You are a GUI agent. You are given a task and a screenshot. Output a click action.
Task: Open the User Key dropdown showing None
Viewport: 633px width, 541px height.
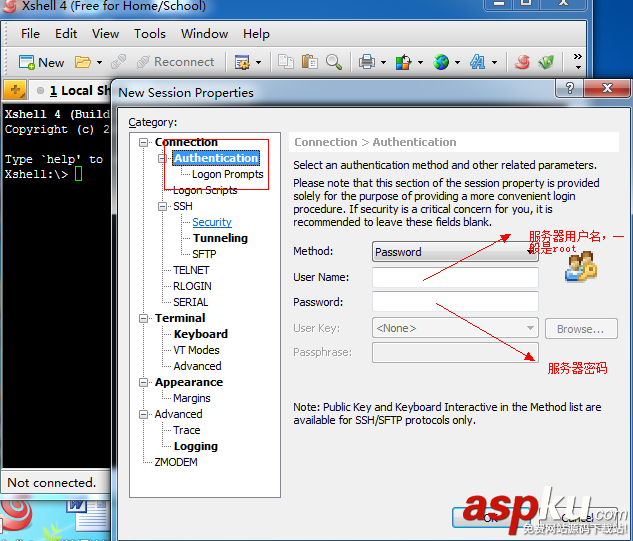(455, 328)
